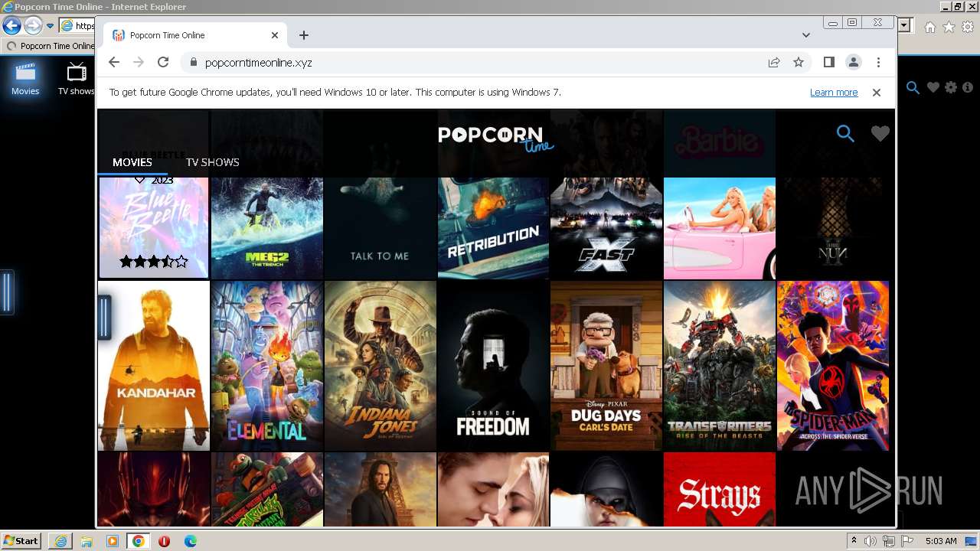Close the Popcorn Time Online Chrome tab

(x=275, y=35)
